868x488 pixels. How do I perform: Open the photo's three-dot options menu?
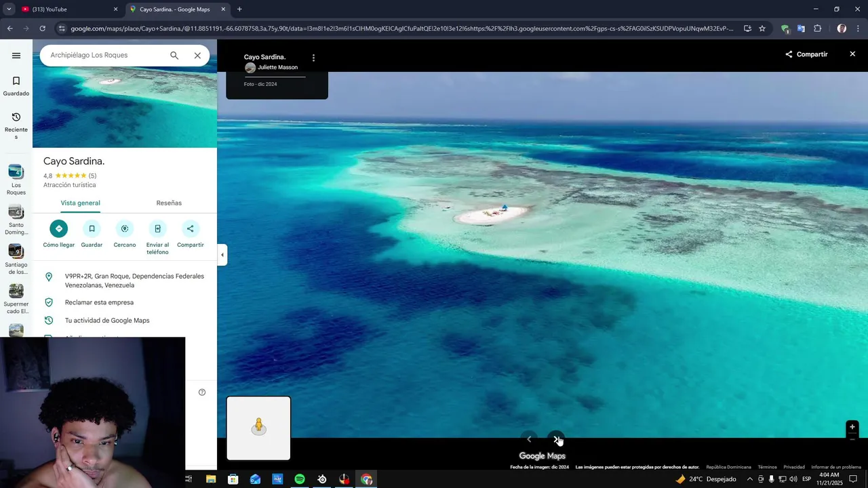[x=313, y=58]
